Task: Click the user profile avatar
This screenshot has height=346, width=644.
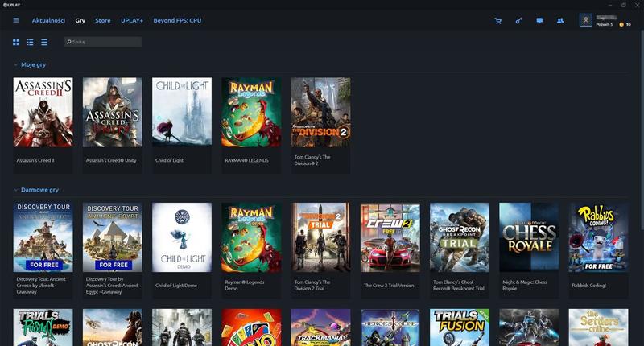Action: pyautogui.click(x=586, y=19)
